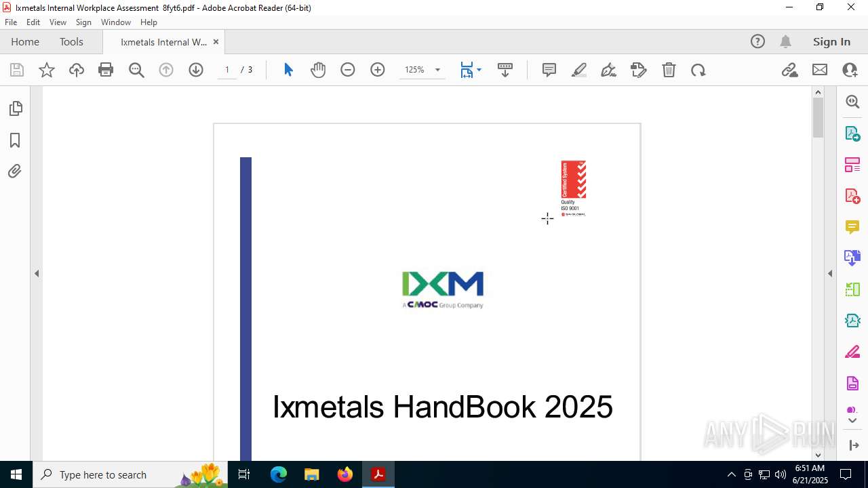Click the Sign In button
The image size is (868, 488).
click(831, 41)
